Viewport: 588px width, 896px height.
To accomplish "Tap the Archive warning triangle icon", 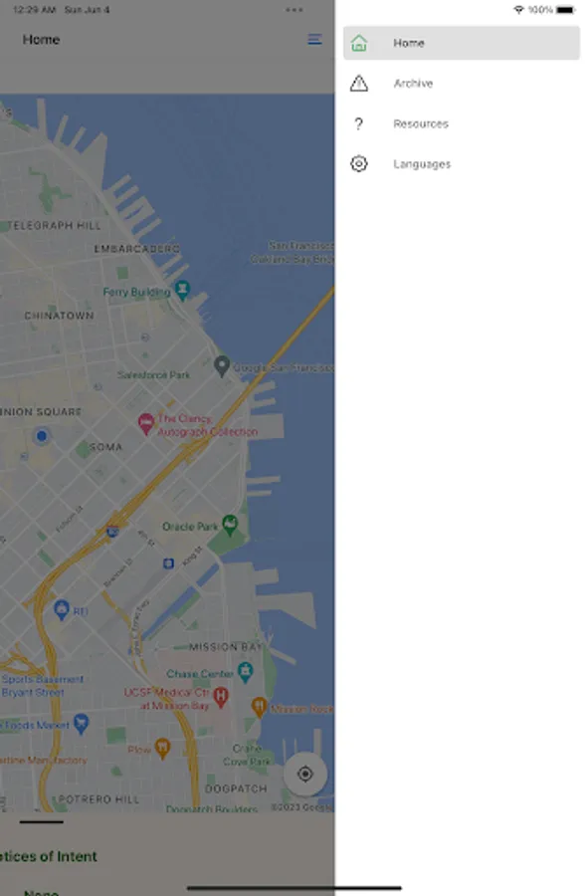I will click(x=359, y=84).
